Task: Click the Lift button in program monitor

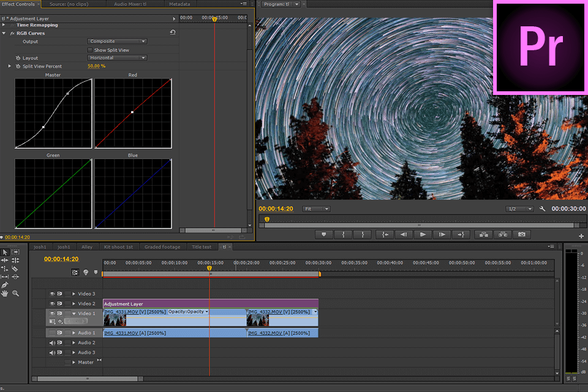Action: point(483,234)
